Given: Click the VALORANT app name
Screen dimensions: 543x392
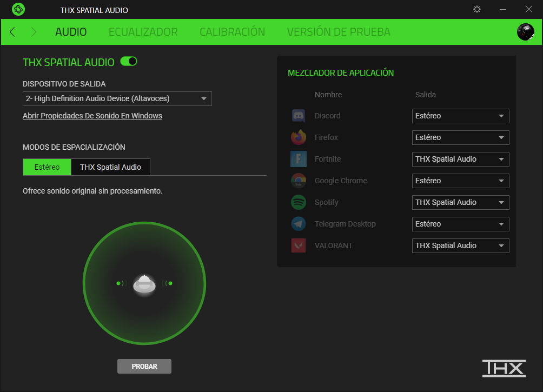Looking at the screenshot, I should pos(334,245).
